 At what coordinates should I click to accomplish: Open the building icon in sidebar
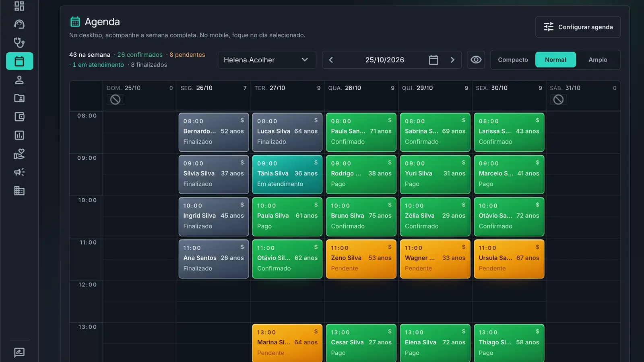[19, 191]
